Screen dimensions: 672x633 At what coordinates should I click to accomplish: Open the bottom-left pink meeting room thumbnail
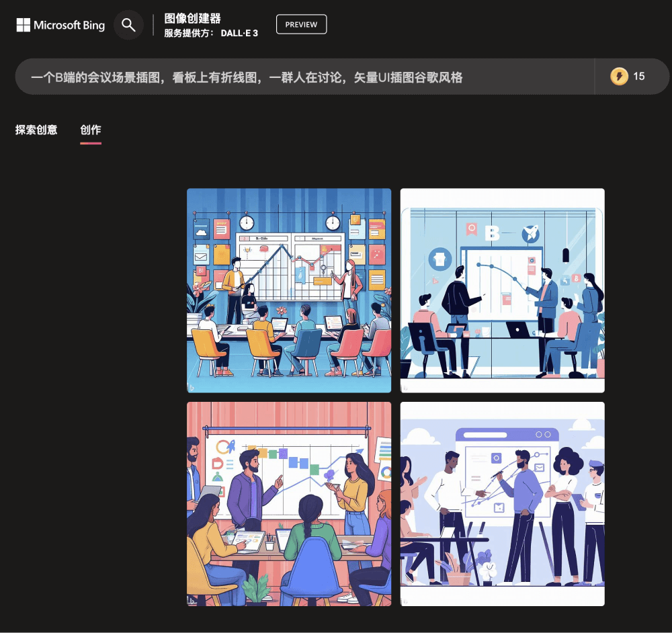click(289, 503)
